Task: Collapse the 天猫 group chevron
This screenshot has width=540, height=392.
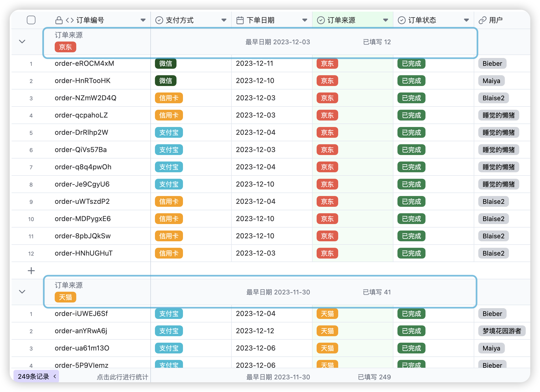Action: [22, 292]
